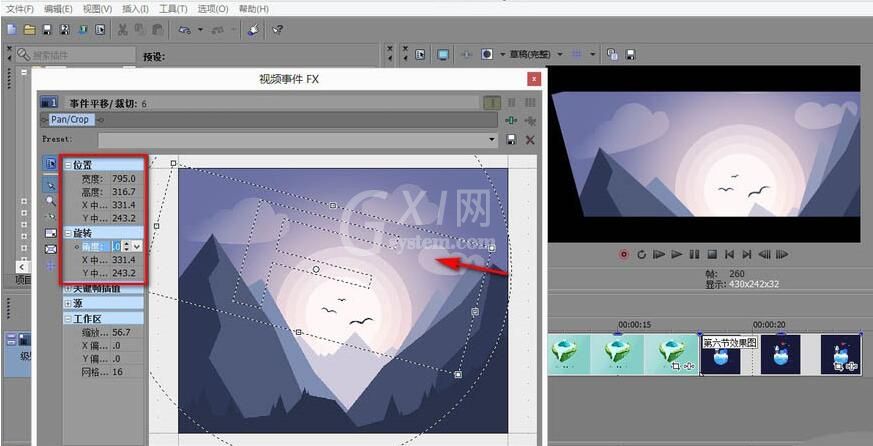Click the plug-in chain button in FX window
This screenshot has width=873, height=446.
pyautogui.click(x=511, y=120)
